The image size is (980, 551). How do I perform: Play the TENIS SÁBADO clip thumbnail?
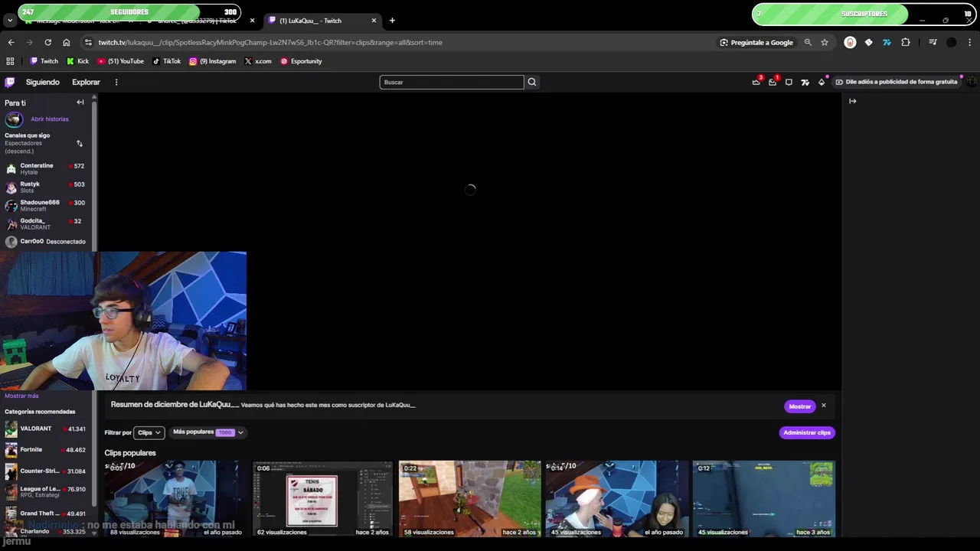pos(322,498)
